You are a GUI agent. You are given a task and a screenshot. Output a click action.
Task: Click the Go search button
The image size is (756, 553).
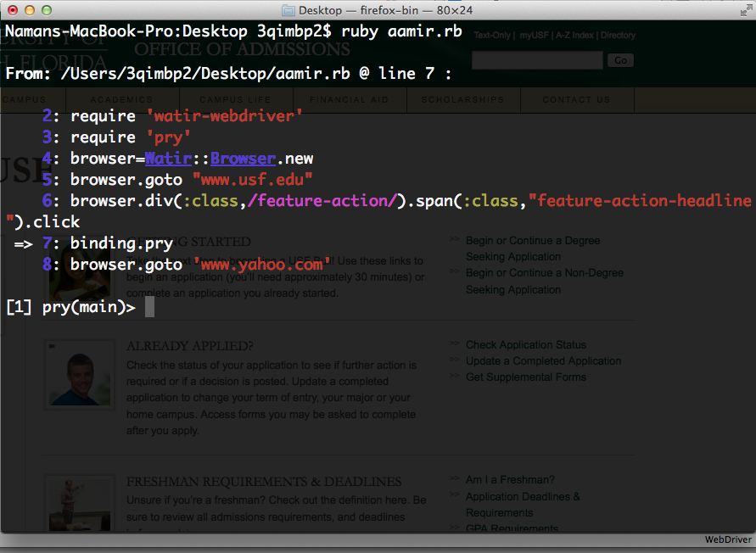coord(620,60)
